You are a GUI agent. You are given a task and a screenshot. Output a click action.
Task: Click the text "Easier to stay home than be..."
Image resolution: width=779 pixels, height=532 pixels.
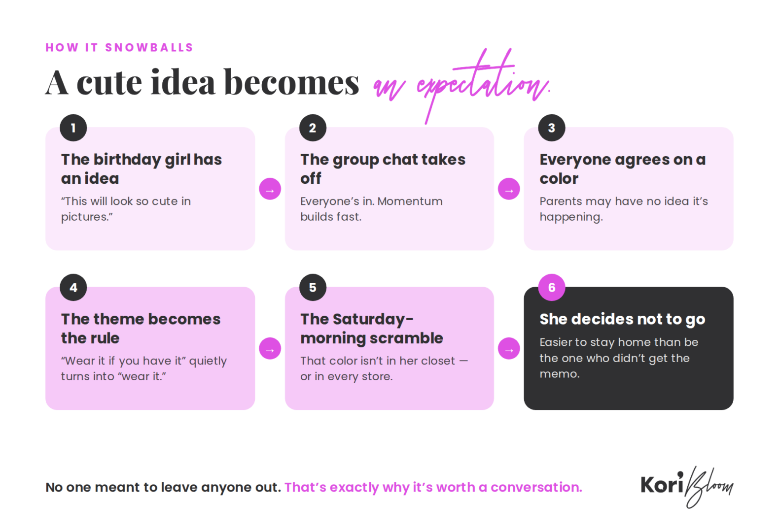[619, 358]
